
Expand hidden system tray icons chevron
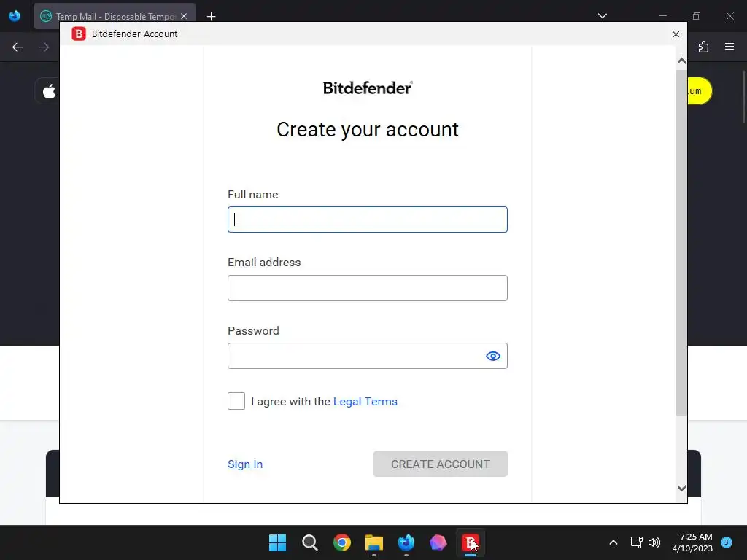[x=613, y=542]
